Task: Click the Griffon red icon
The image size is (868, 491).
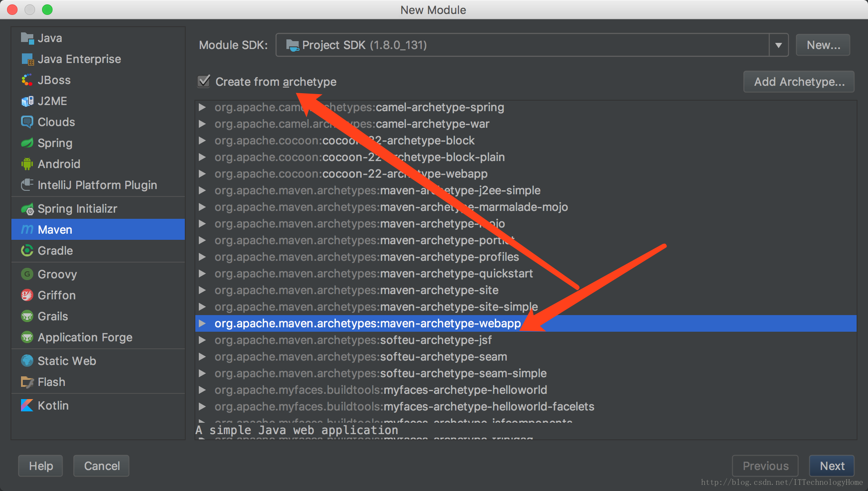Action: coord(27,295)
